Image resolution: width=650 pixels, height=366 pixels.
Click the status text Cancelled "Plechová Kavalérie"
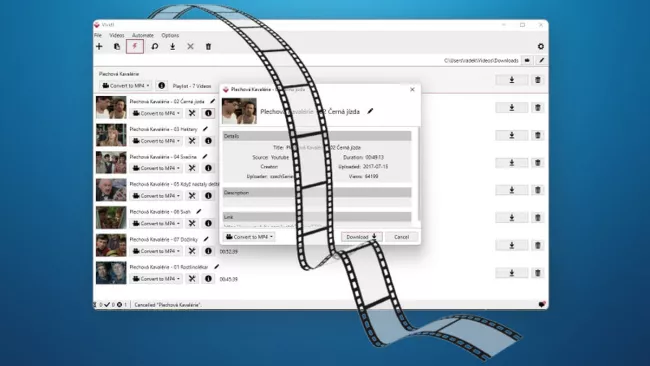(168, 305)
